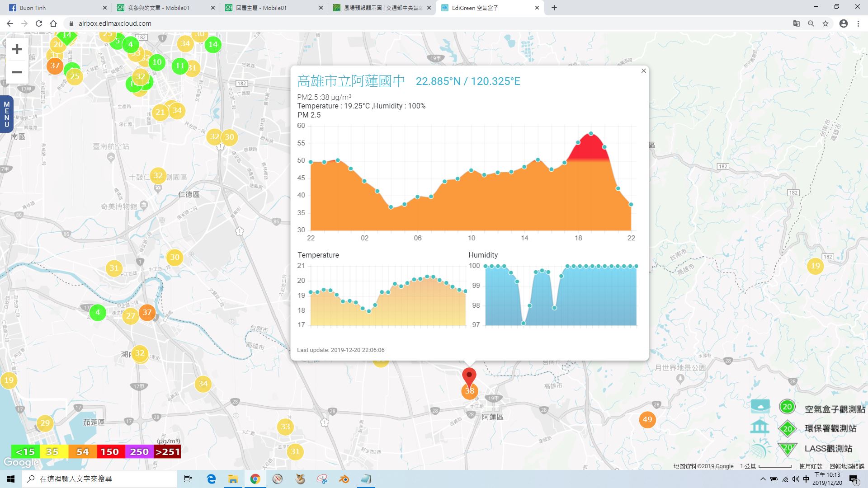Select the yellow 29 station marker
Viewport: 868px width, 488px height.
[45, 423]
